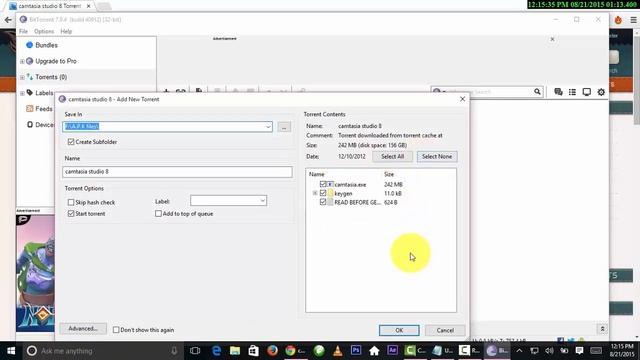Open File Explorer from taskbar

coord(235,351)
